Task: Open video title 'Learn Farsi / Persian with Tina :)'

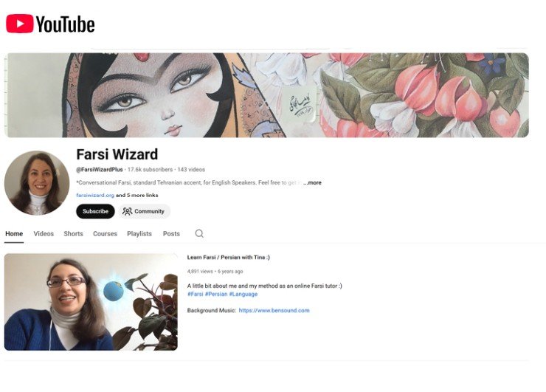Action: pos(229,257)
